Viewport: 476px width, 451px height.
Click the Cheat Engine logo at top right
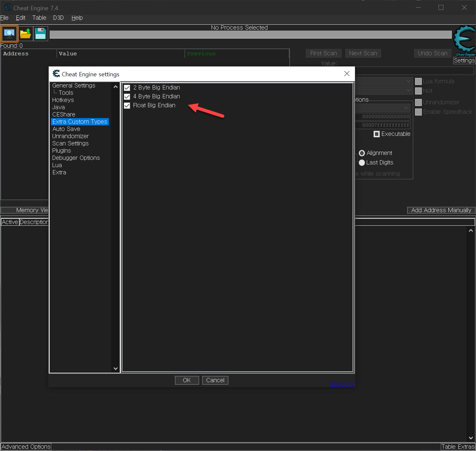[x=464, y=40]
